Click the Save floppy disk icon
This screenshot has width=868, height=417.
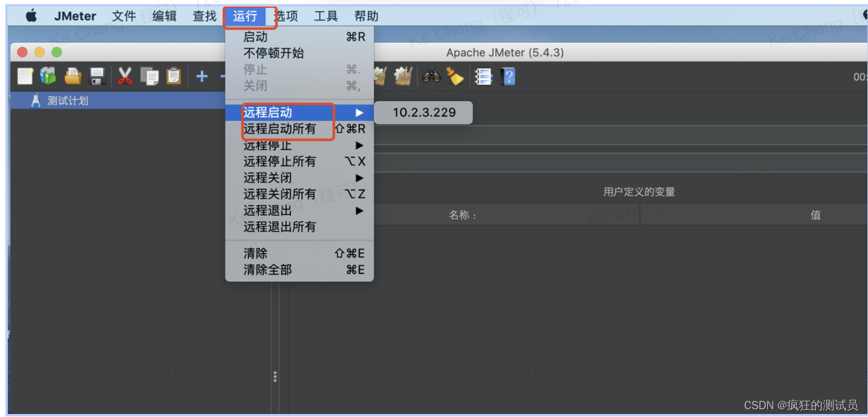tap(97, 76)
